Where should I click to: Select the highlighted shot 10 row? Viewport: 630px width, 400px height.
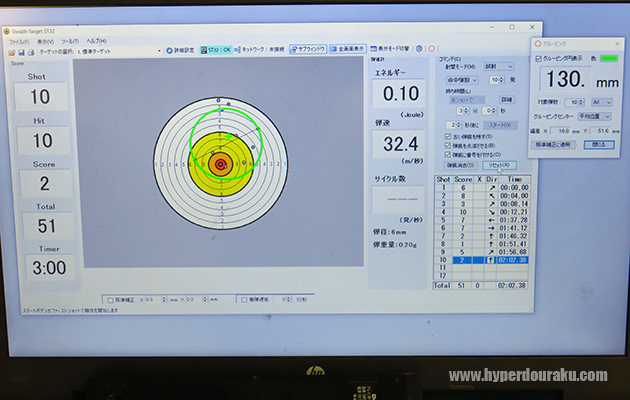tap(482, 260)
